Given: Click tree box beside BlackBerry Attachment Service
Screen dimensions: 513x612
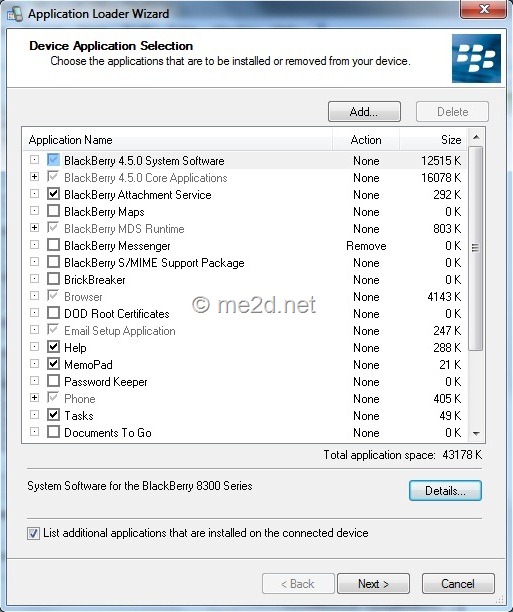Looking at the screenshot, I should point(34,194).
